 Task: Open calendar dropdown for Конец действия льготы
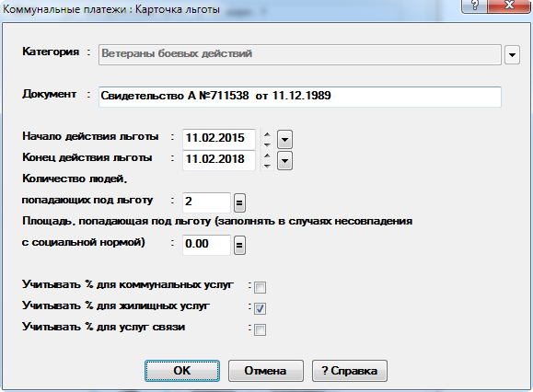click(x=284, y=161)
